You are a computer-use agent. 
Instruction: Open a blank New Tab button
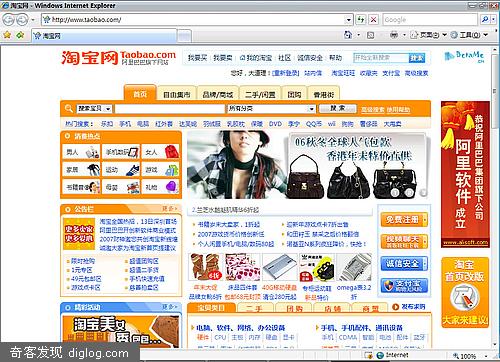pos(184,36)
